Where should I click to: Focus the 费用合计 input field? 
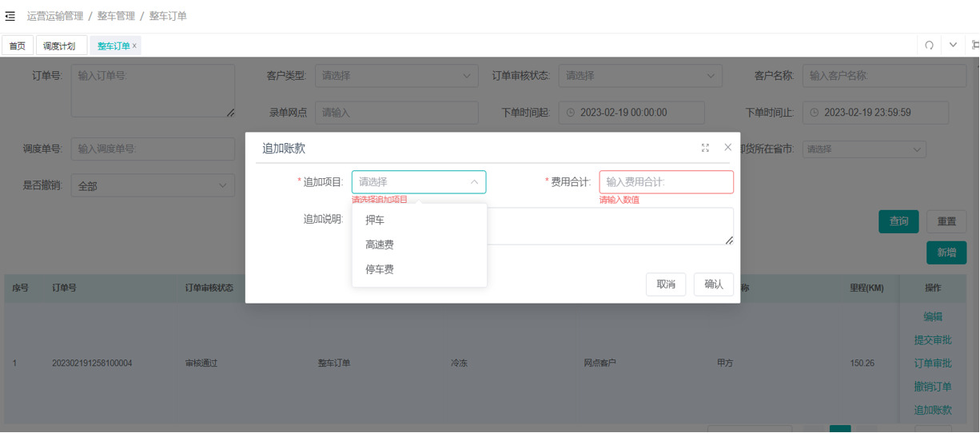click(x=667, y=182)
